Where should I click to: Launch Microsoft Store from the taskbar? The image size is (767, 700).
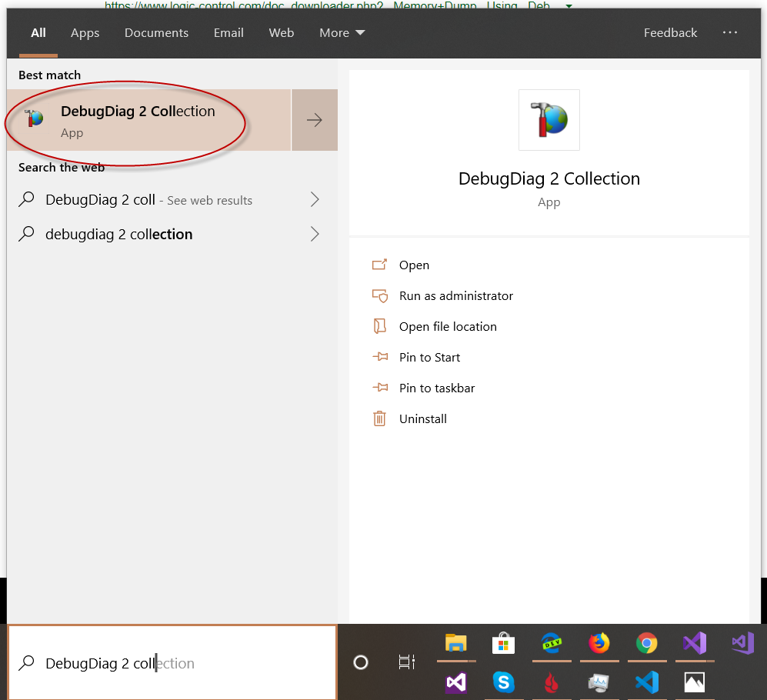pos(503,643)
